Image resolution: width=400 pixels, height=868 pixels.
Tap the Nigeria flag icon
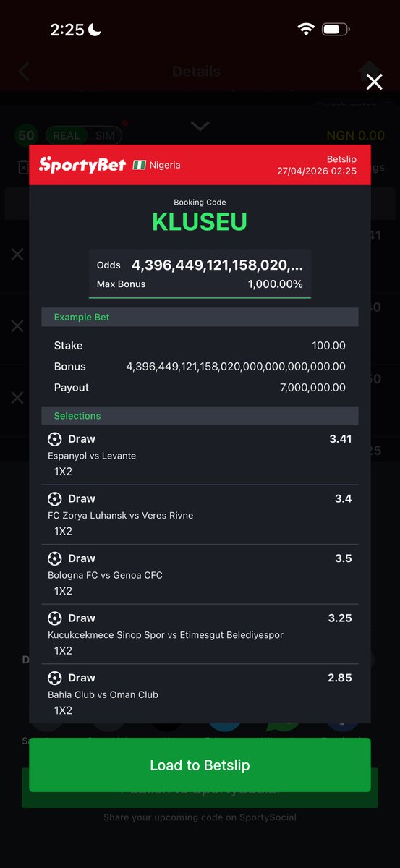[139, 165]
